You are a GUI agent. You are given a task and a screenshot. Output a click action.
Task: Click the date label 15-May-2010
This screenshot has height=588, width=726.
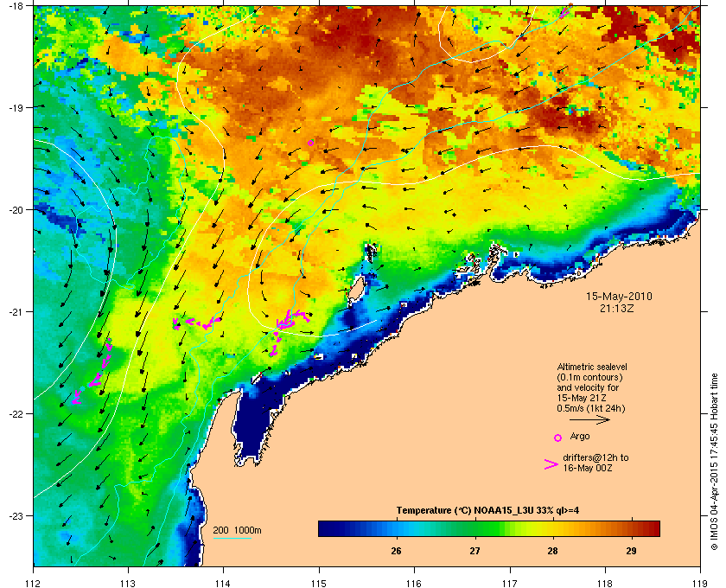(619, 297)
